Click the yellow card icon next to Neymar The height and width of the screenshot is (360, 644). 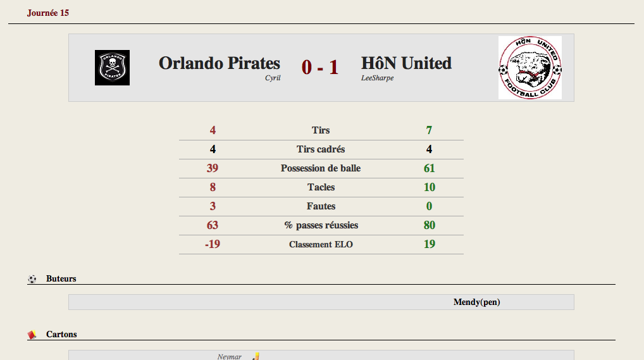tap(256, 356)
